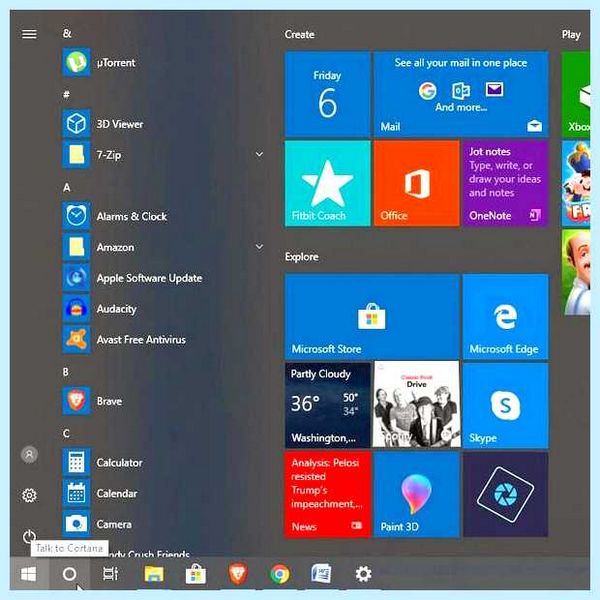Open Alarms & Clock
Screen dimensions: 600x600
[163, 216]
